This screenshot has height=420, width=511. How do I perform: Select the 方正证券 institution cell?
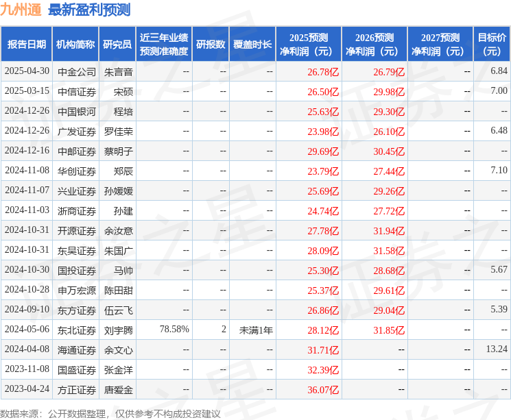77,390
